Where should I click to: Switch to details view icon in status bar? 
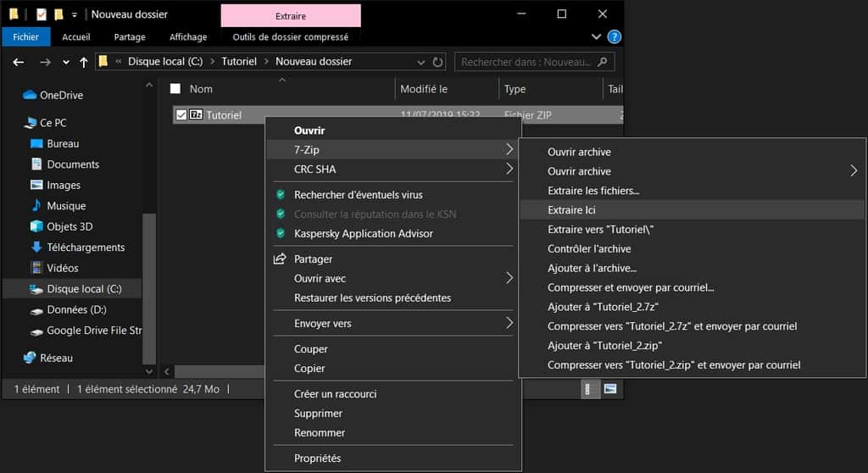[x=589, y=389]
